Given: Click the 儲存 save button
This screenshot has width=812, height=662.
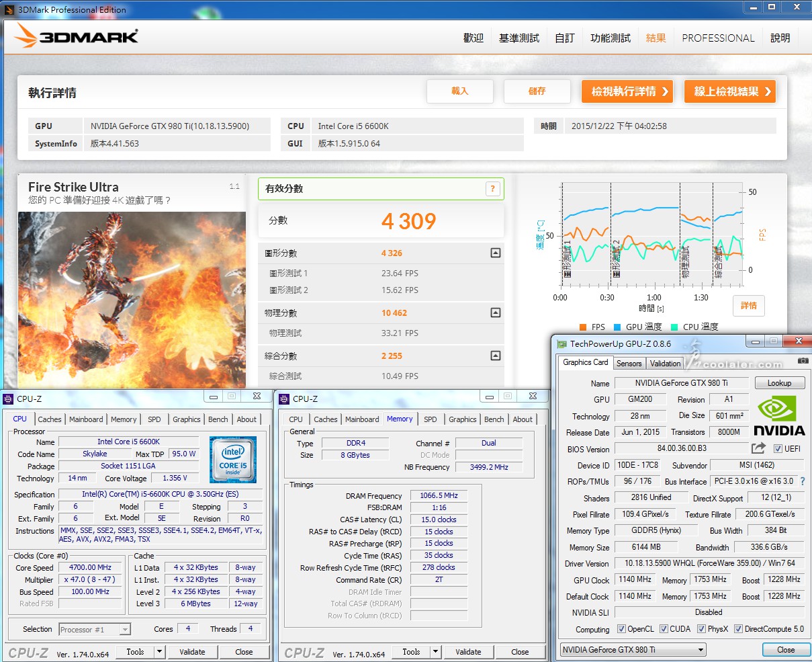Looking at the screenshot, I should click(537, 91).
